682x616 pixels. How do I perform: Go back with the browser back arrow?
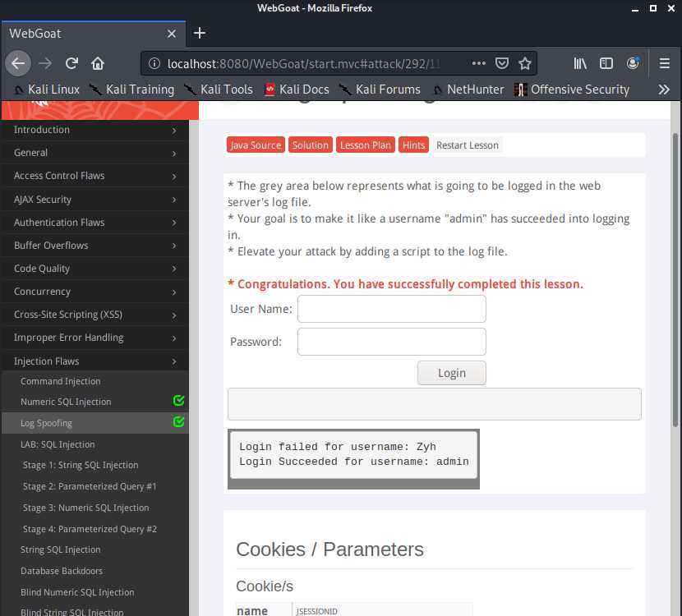tap(18, 63)
